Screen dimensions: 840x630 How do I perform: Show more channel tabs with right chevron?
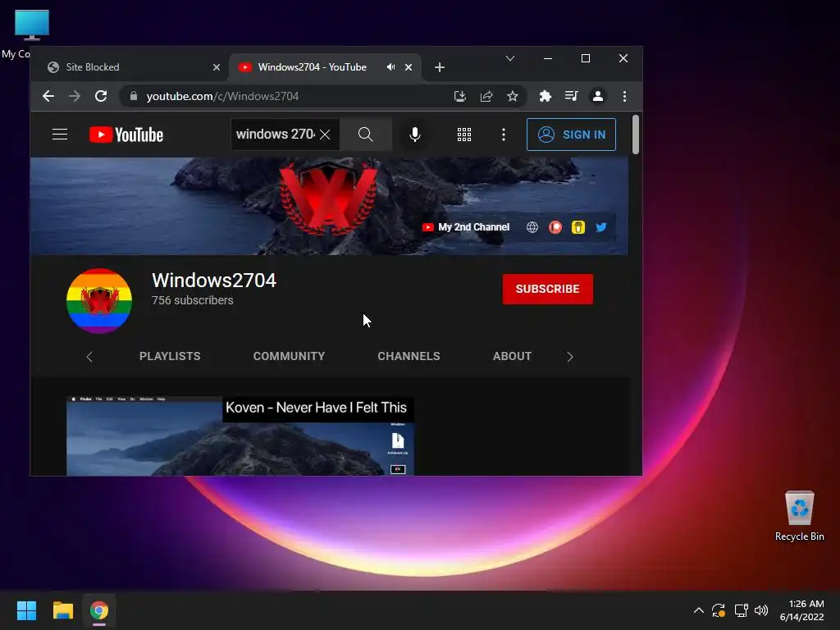coord(570,357)
